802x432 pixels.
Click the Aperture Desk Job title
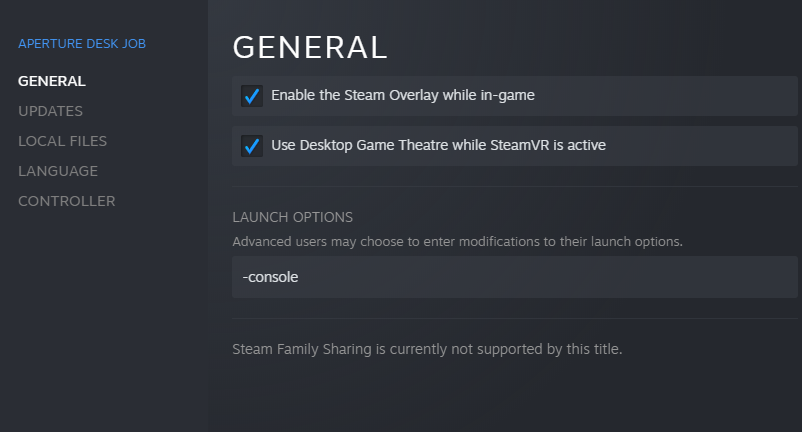82,44
